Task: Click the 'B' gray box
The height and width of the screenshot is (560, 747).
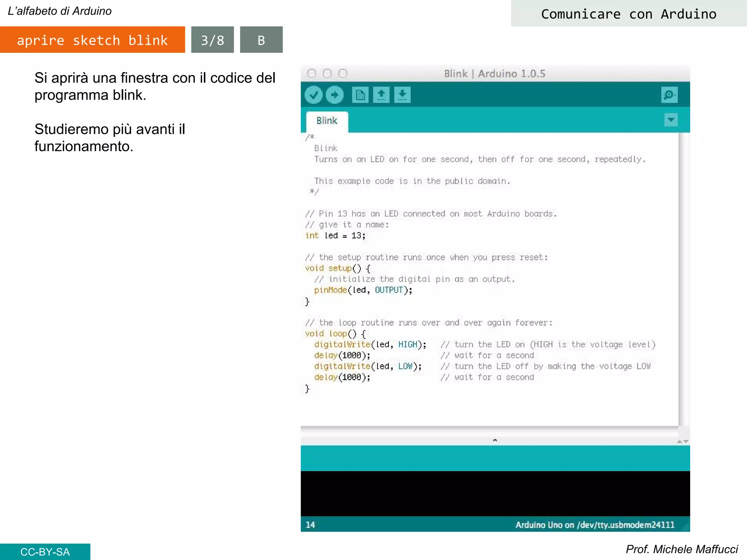Action: (261, 40)
